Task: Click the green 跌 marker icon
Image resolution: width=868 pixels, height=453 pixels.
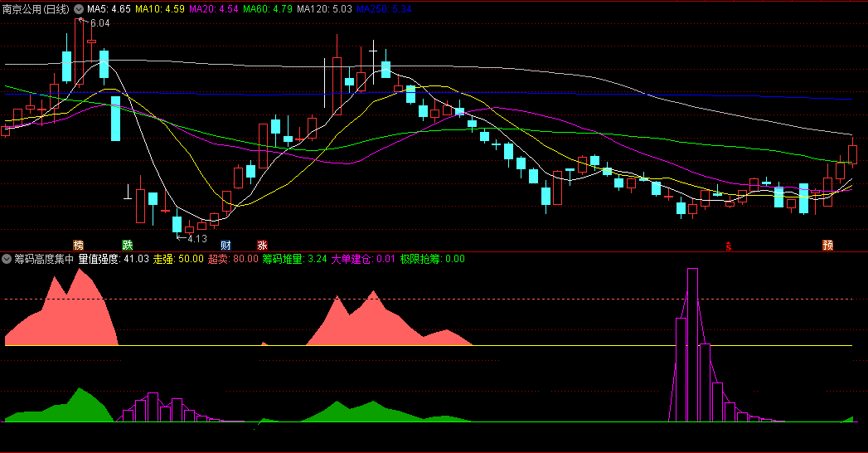Action: 127,245
